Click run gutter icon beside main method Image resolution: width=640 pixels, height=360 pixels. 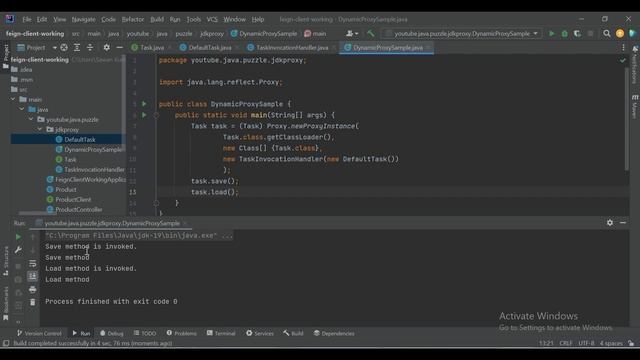[x=144, y=115]
